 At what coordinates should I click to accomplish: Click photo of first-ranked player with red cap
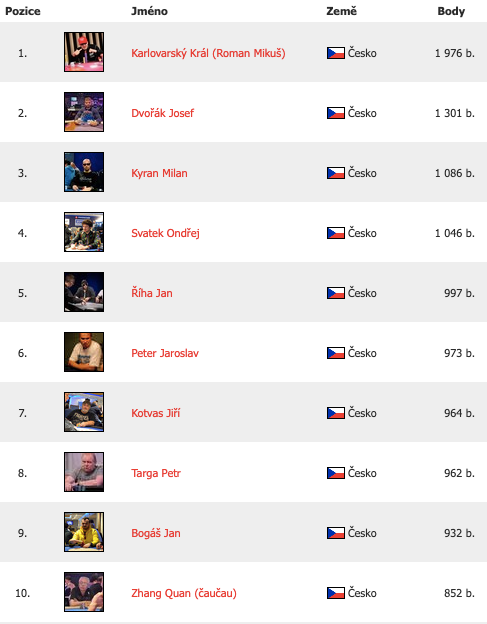84,52
